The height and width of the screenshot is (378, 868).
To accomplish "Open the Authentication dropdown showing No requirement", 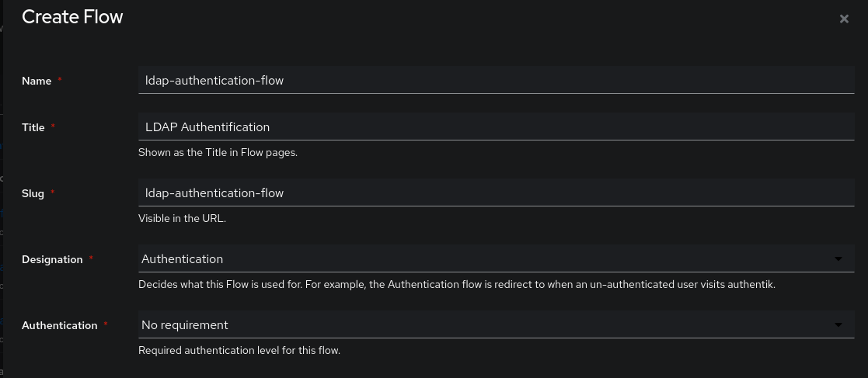I will tap(496, 325).
